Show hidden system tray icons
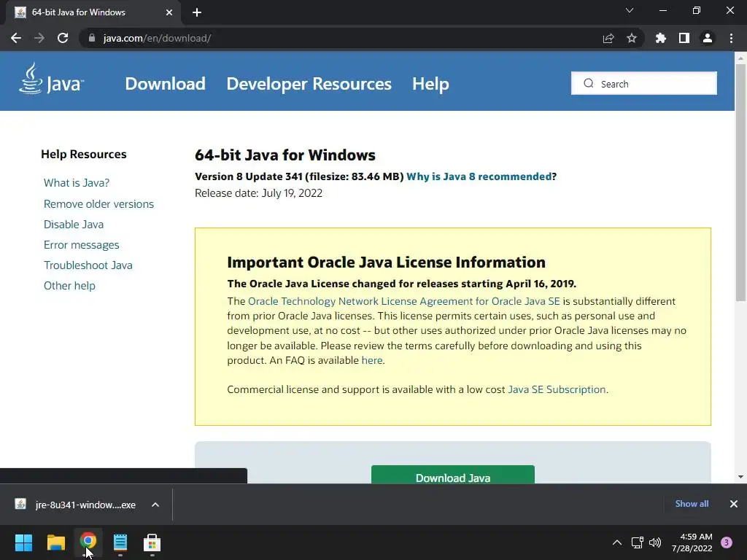The width and height of the screenshot is (747, 560). (x=617, y=542)
